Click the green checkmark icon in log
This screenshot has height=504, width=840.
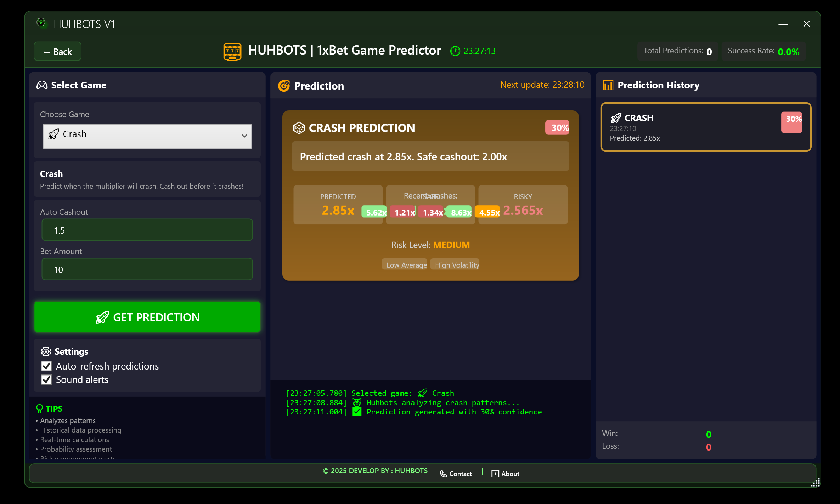tap(357, 412)
